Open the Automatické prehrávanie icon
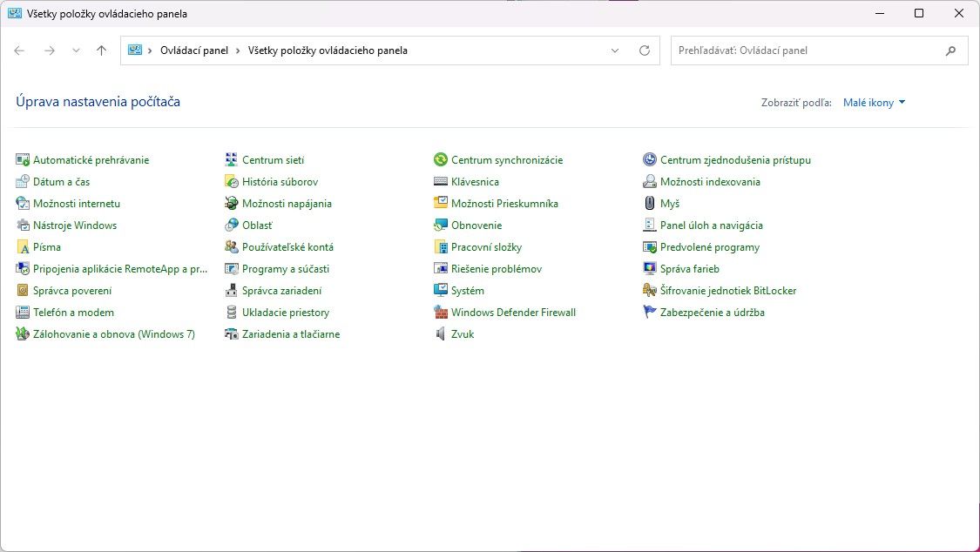The width and height of the screenshot is (980, 552). tap(23, 160)
